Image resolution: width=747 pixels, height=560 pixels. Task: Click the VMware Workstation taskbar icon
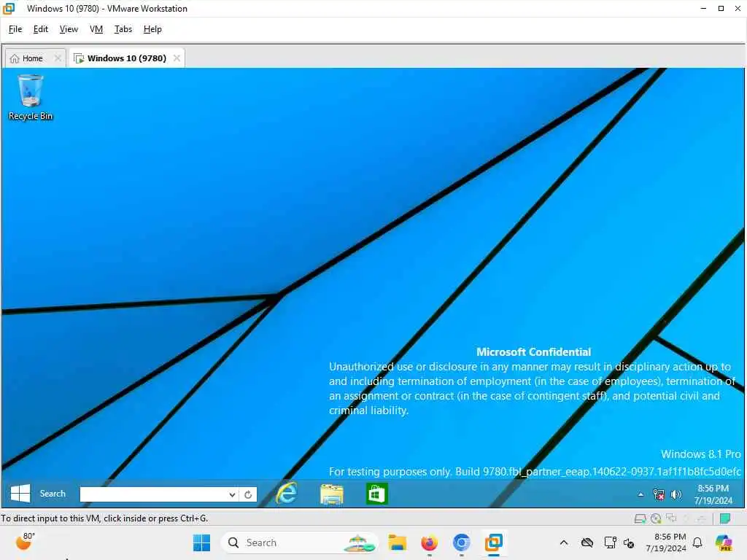pos(494,542)
